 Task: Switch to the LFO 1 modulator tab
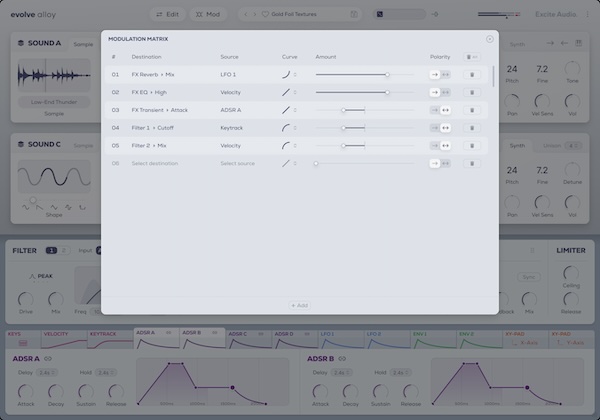[x=341, y=339]
